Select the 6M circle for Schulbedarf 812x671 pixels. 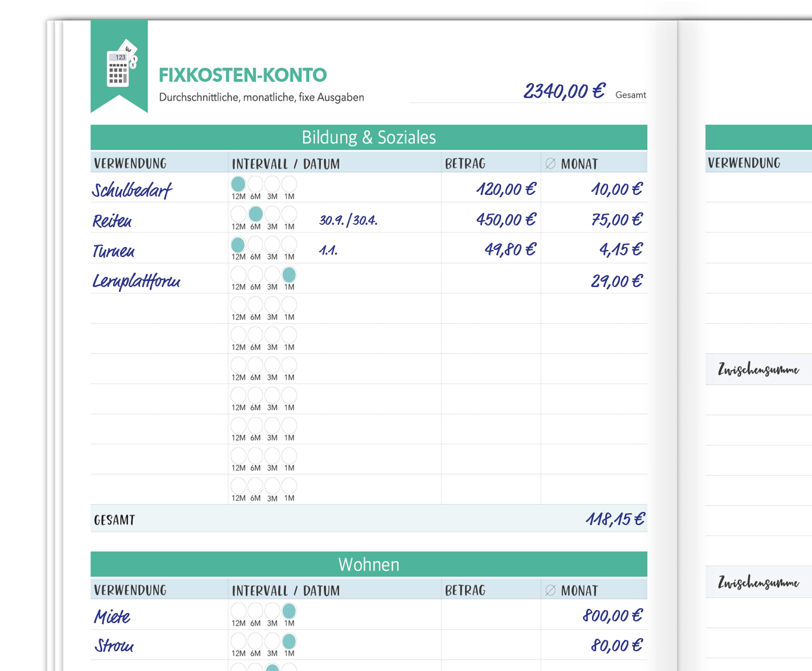point(255,184)
